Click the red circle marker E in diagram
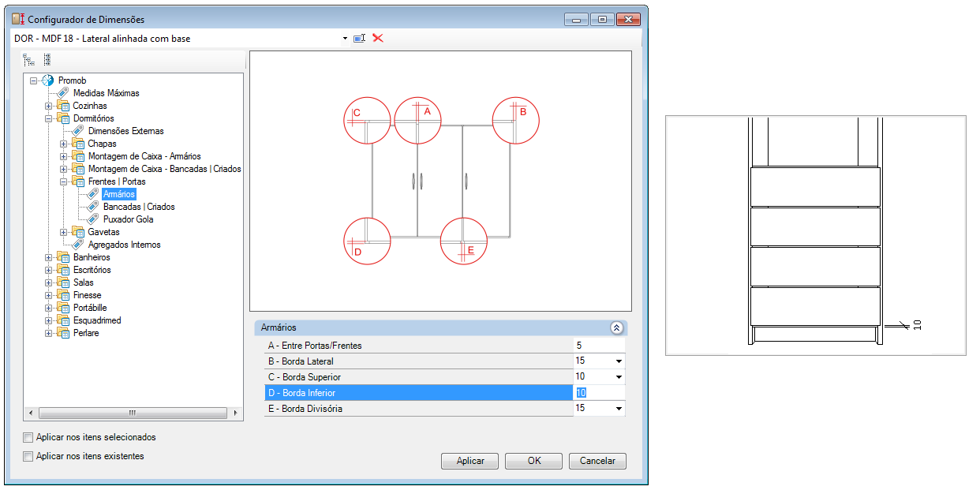The height and width of the screenshot is (490, 980). [x=463, y=241]
